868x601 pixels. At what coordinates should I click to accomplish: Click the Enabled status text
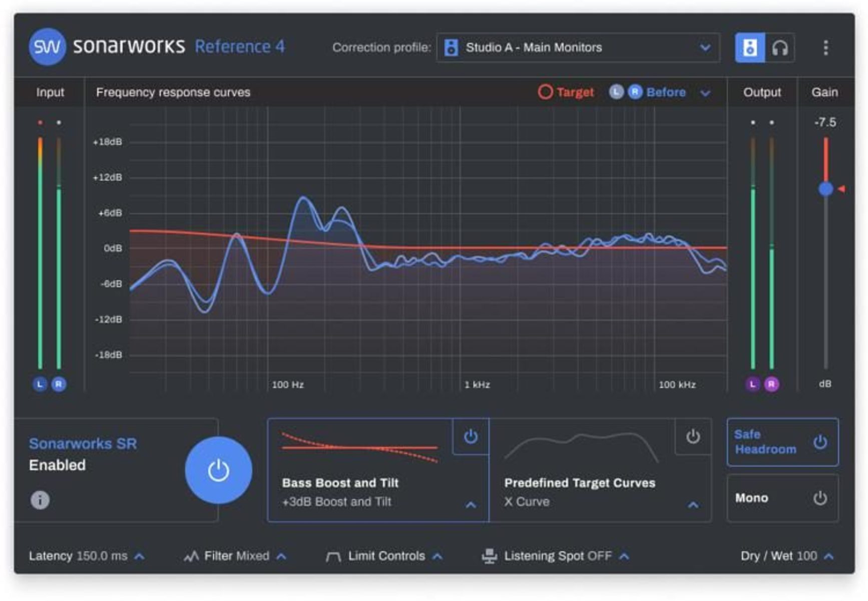click(57, 465)
